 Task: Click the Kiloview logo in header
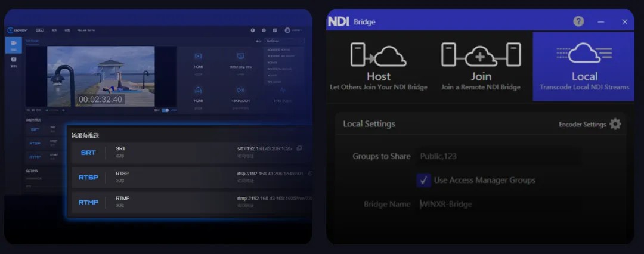[x=17, y=30]
